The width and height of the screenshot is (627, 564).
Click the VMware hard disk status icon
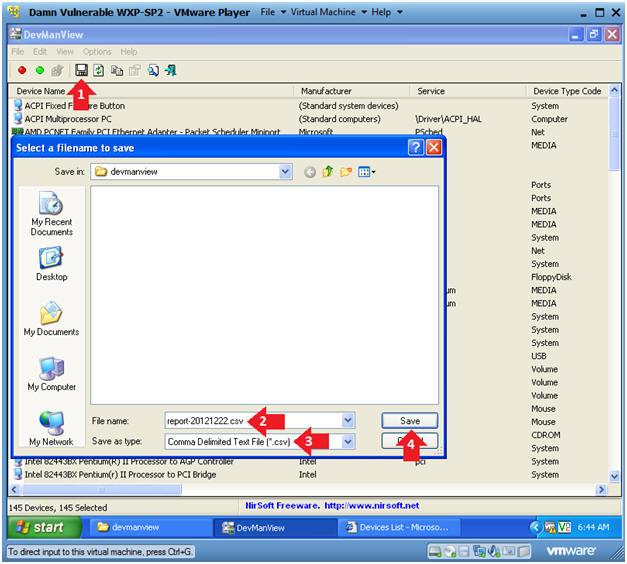coord(434,552)
